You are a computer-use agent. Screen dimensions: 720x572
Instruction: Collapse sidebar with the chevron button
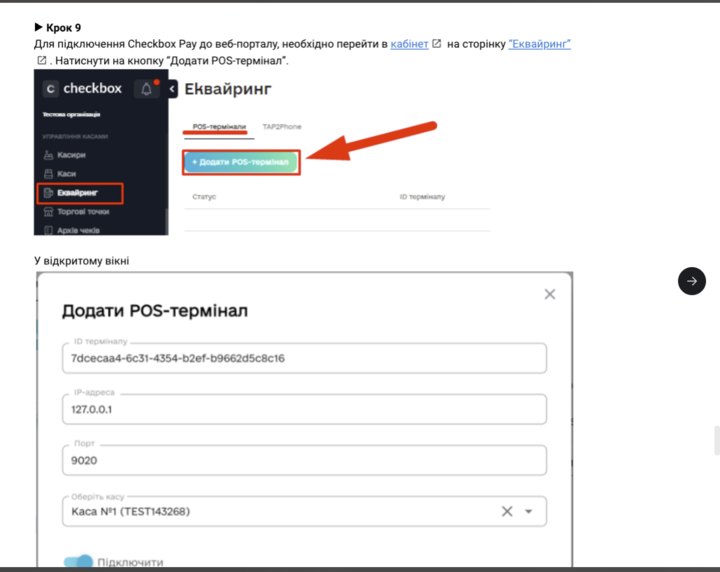pyautogui.click(x=172, y=89)
